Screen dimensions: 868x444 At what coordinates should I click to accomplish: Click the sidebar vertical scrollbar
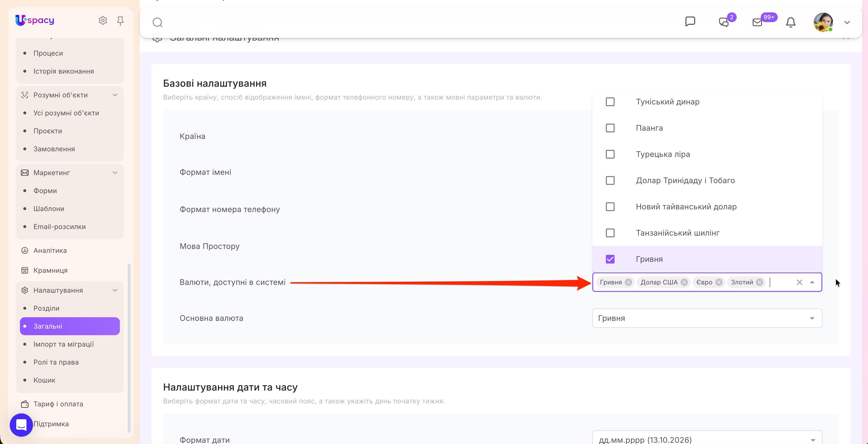click(x=129, y=347)
